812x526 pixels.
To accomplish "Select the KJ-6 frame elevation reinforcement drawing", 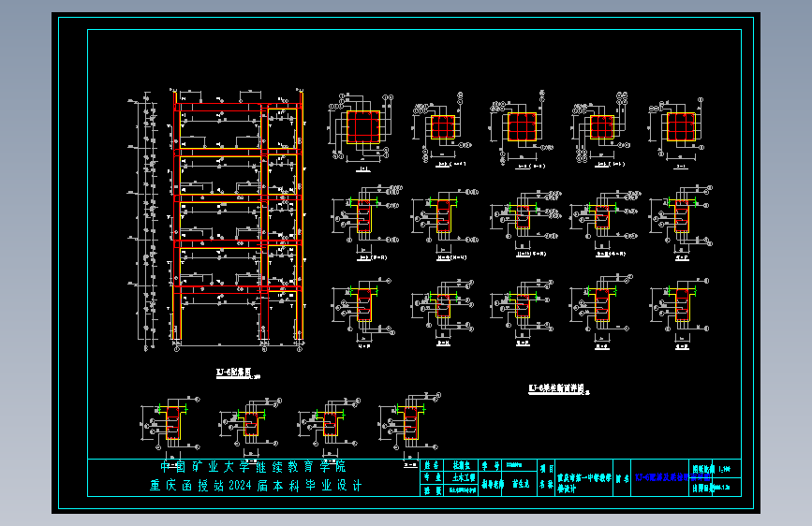I will (x=217, y=221).
